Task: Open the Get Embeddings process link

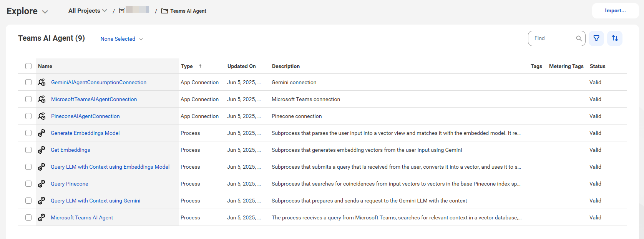Action: (70, 150)
